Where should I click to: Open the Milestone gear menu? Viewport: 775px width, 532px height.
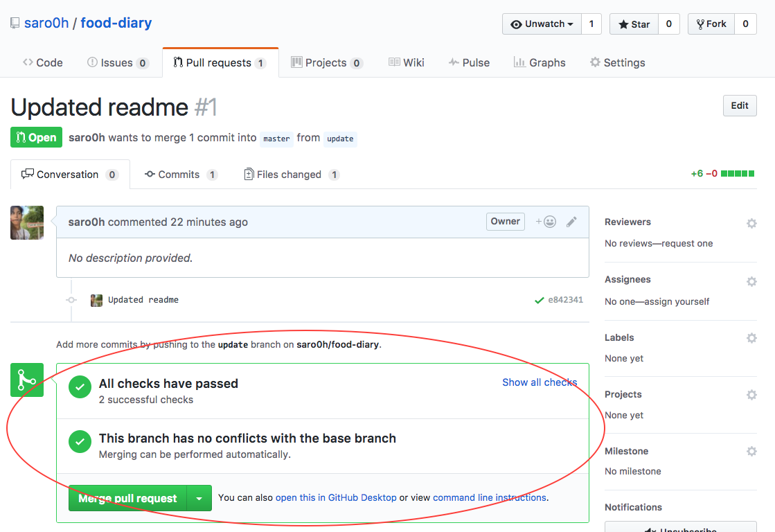(751, 452)
